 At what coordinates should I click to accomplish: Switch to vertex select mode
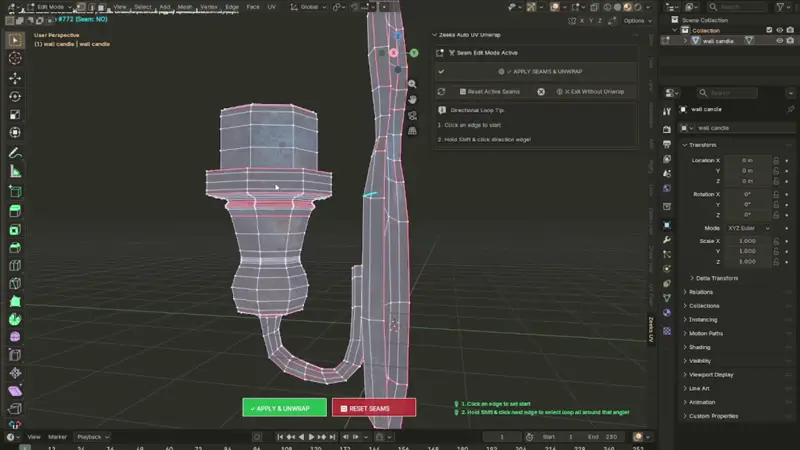coord(81,7)
